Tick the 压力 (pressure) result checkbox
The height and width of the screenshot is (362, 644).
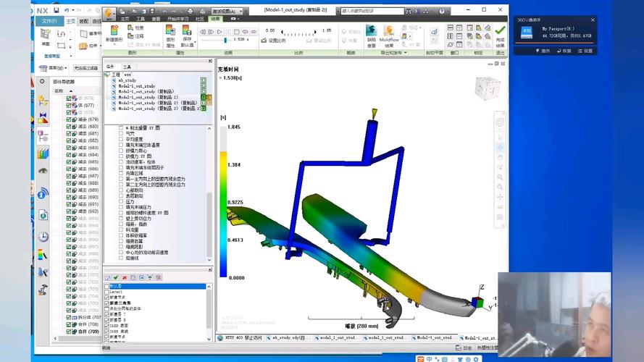[x=121, y=202]
